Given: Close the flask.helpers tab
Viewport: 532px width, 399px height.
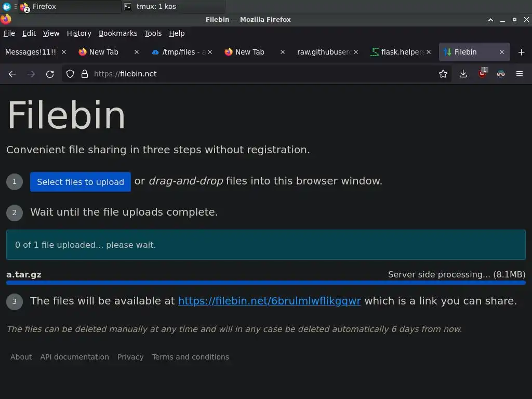Looking at the screenshot, I should 429,52.
